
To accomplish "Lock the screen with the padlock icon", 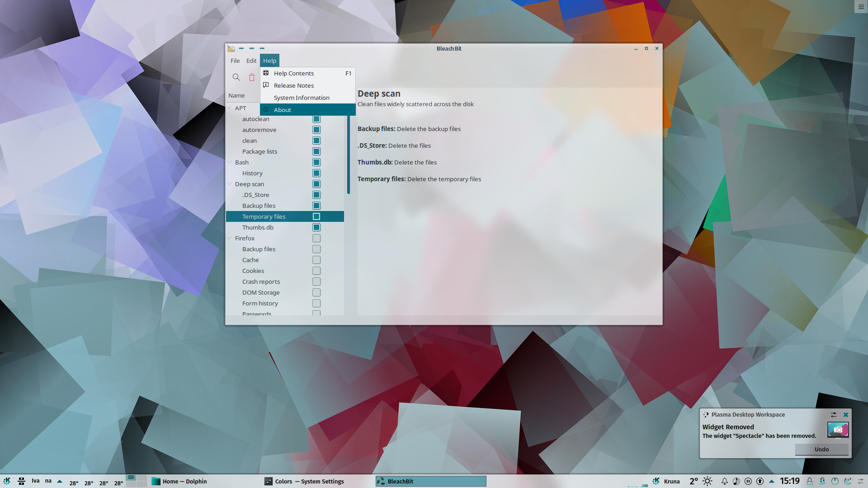I will [810, 481].
